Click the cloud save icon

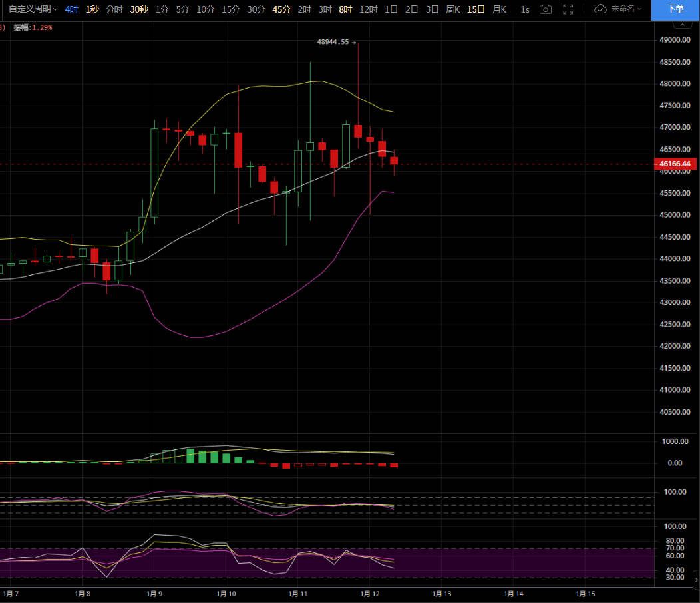pyautogui.click(x=600, y=9)
